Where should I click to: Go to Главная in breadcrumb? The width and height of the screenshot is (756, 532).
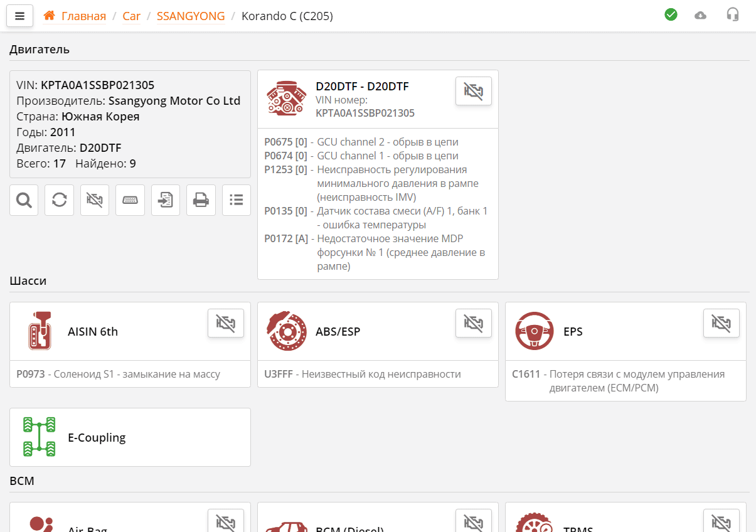click(83, 16)
